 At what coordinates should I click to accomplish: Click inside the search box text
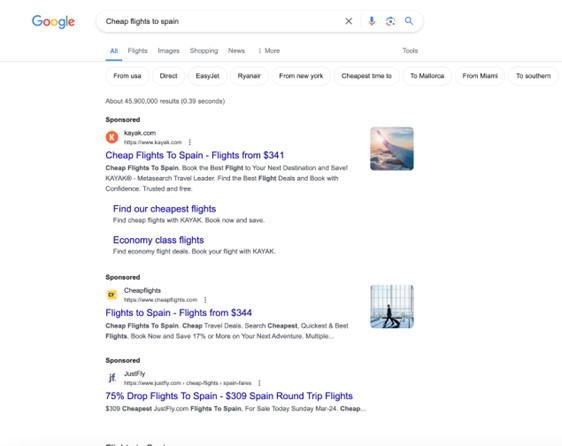(142, 22)
